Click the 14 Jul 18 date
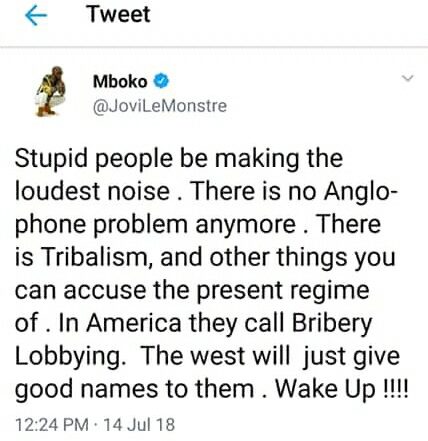The height and width of the screenshot is (441, 428). 139,425
